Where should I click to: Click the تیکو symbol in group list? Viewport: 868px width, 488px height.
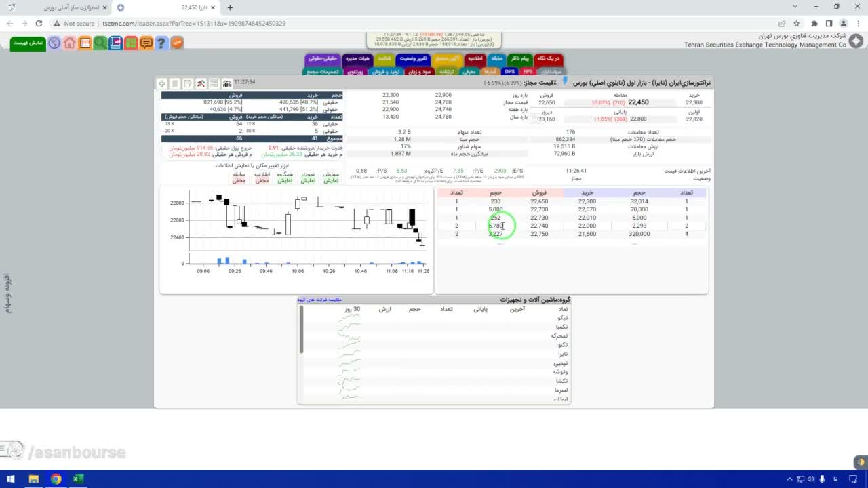[x=563, y=318]
